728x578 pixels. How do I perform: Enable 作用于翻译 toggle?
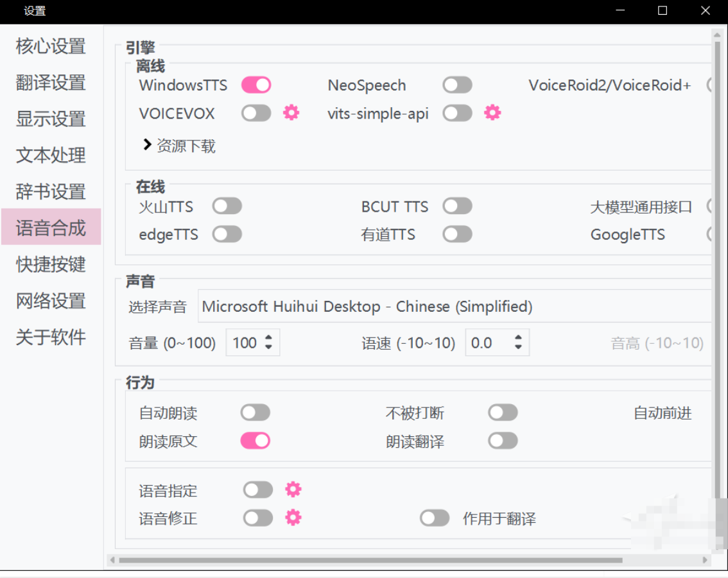tap(435, 518)
